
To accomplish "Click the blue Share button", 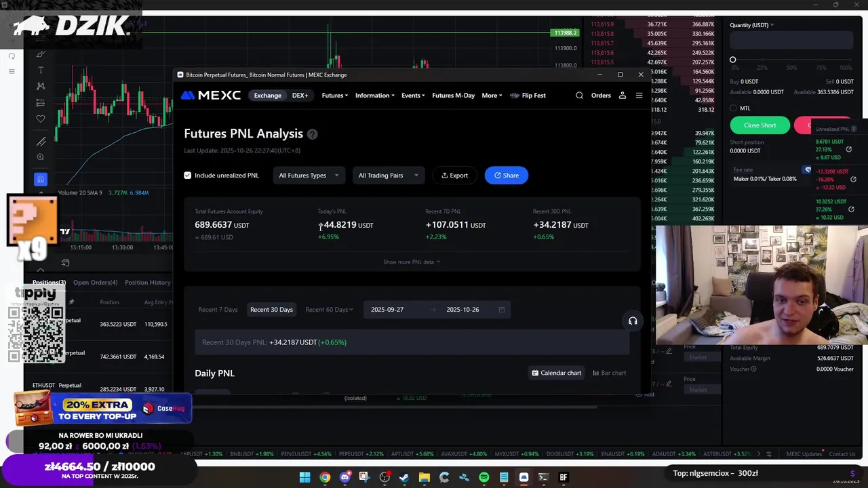I will [506, 176].
